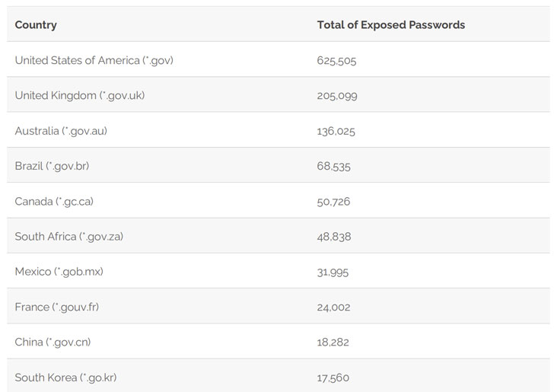Select the France (*.gouv.fr) cell
This screenshot has width=554, height=392.
56,308
